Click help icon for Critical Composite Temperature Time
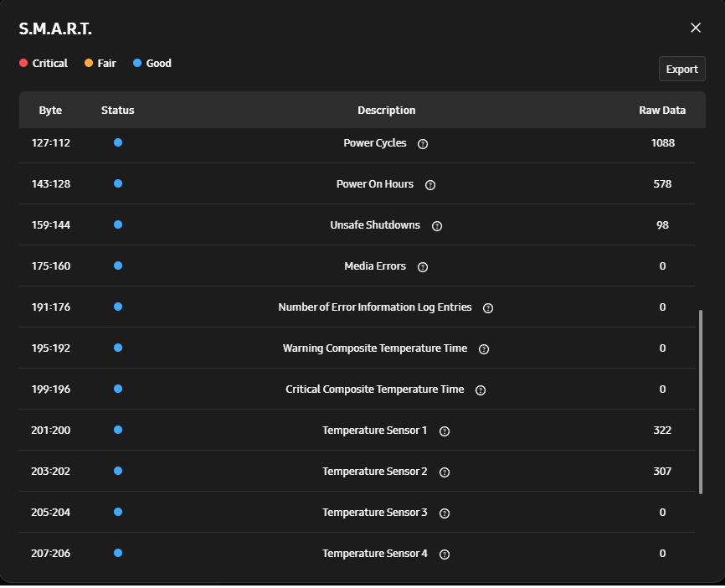Image resolution: width=725 pixels, height=588 pixels. 481,390
